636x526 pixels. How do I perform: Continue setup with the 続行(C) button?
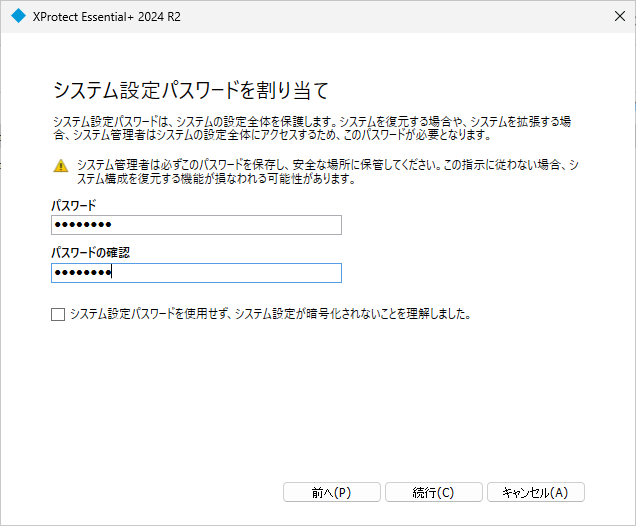point(434,492)
